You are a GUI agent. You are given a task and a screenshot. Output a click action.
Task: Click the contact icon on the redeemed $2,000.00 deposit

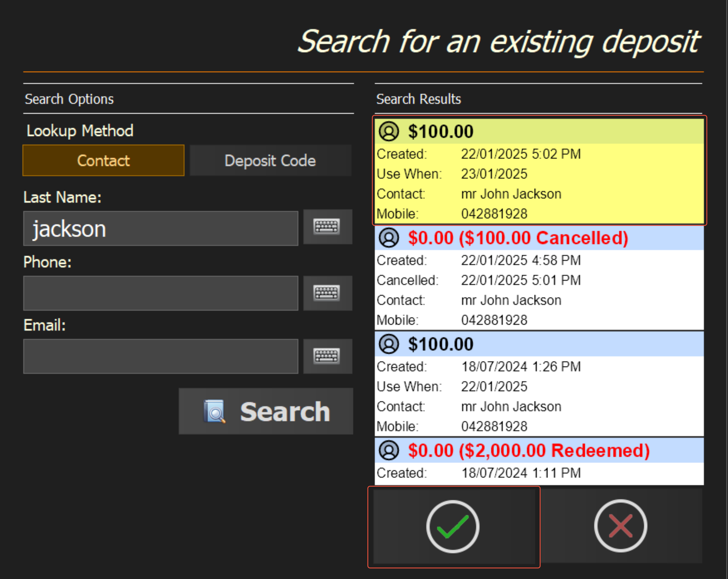(x=389, y=450)
